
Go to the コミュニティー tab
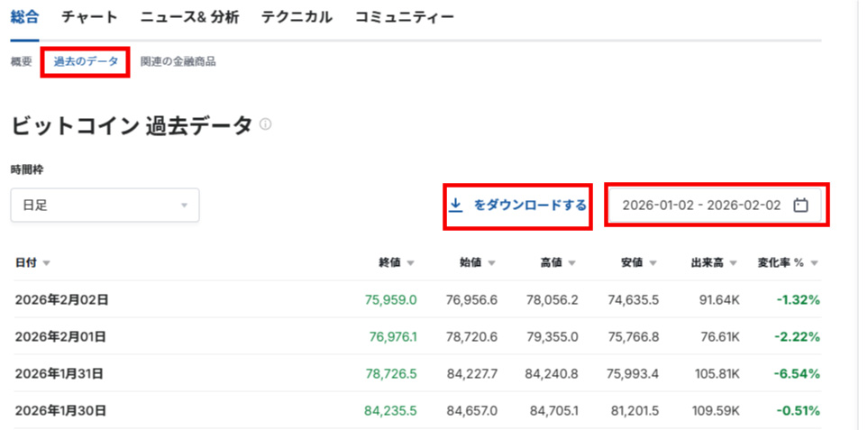(404, 17)
